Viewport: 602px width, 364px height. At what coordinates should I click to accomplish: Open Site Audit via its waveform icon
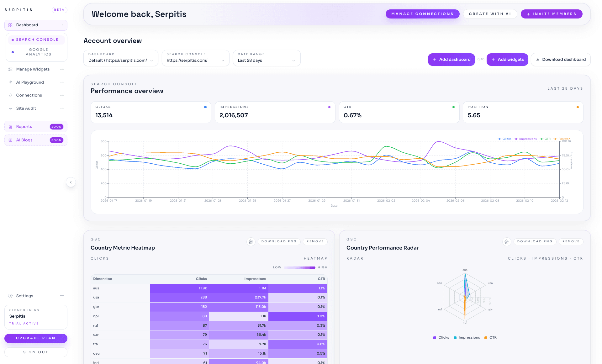(x=11, y=108)
